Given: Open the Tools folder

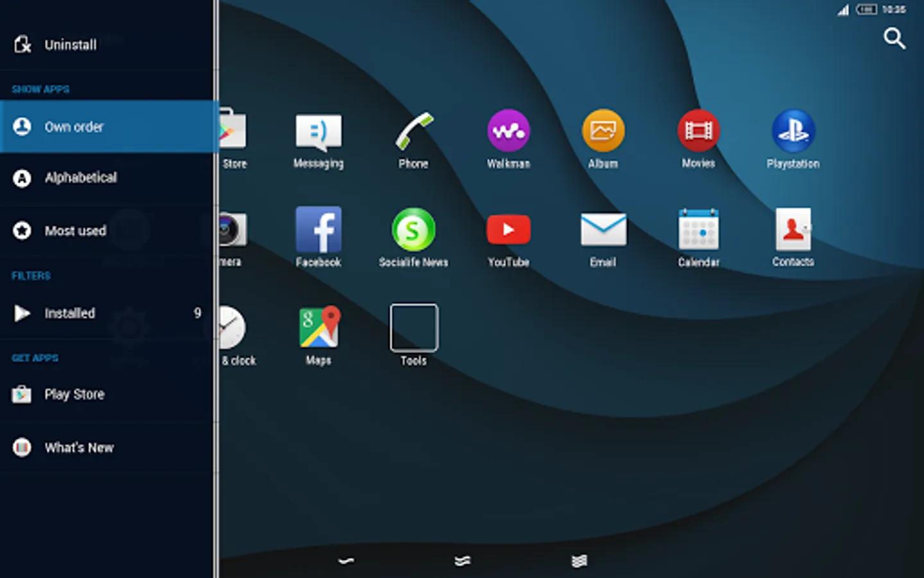Looking at the screenshot, I should [x=414, y=335].
